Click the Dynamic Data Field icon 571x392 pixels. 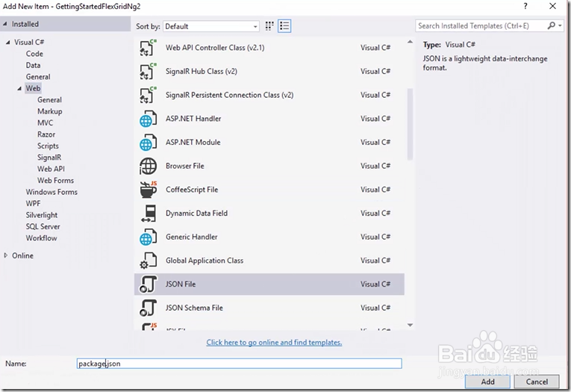[x=149, y=214]
